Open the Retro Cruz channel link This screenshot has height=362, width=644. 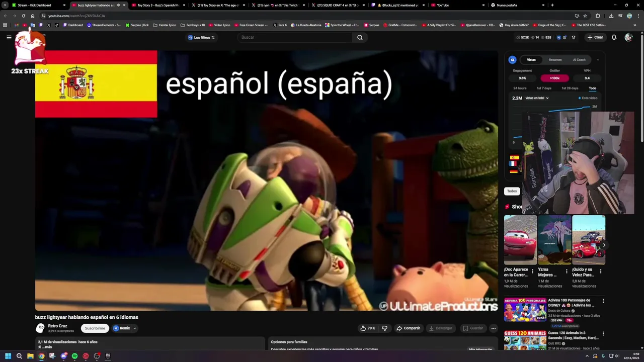tap(57, 326)
